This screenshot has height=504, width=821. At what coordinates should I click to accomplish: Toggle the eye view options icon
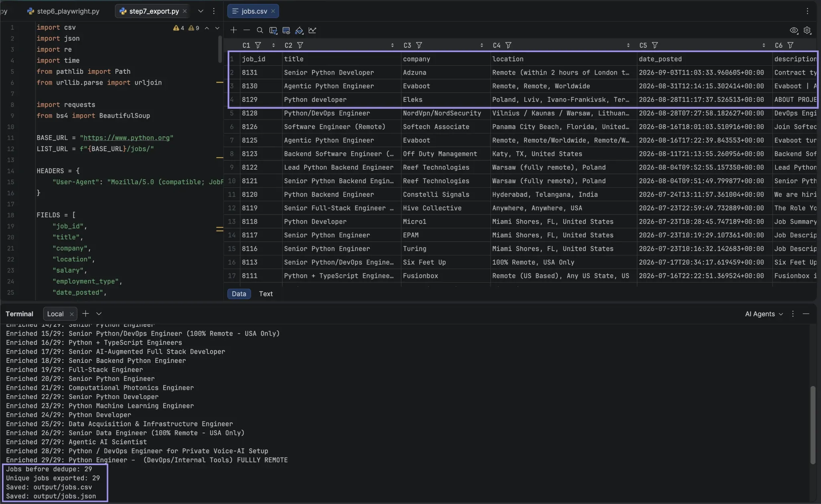coord(794,30)
